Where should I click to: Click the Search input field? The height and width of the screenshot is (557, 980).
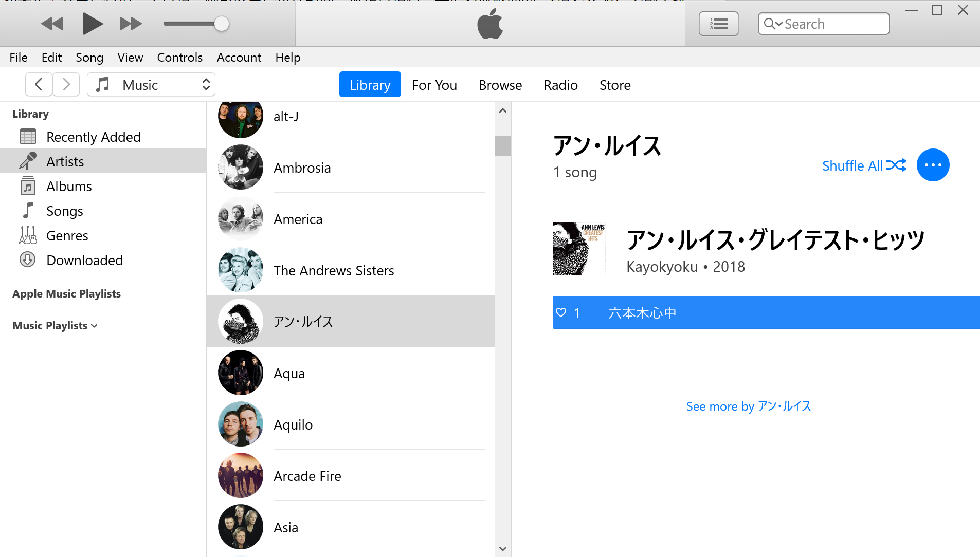[x=824, y=24]
